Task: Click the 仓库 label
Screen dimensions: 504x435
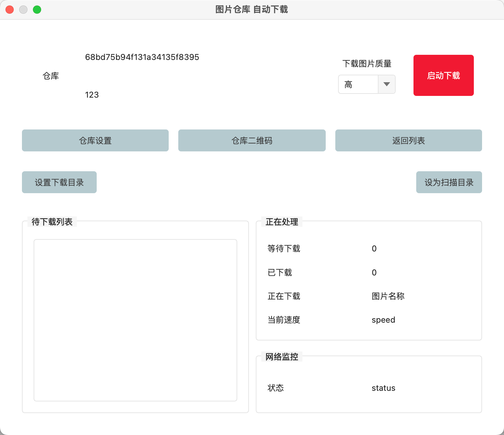Action: (x=51, y=76)
